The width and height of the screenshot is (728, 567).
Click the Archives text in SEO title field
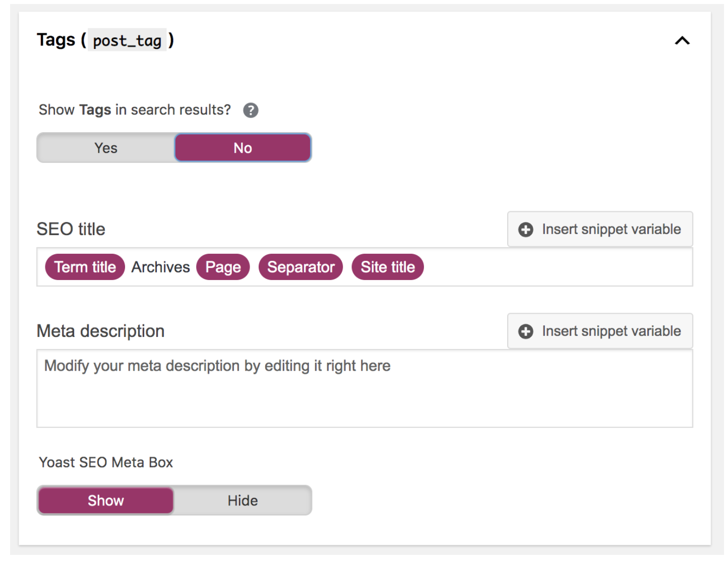pos(160,267)
